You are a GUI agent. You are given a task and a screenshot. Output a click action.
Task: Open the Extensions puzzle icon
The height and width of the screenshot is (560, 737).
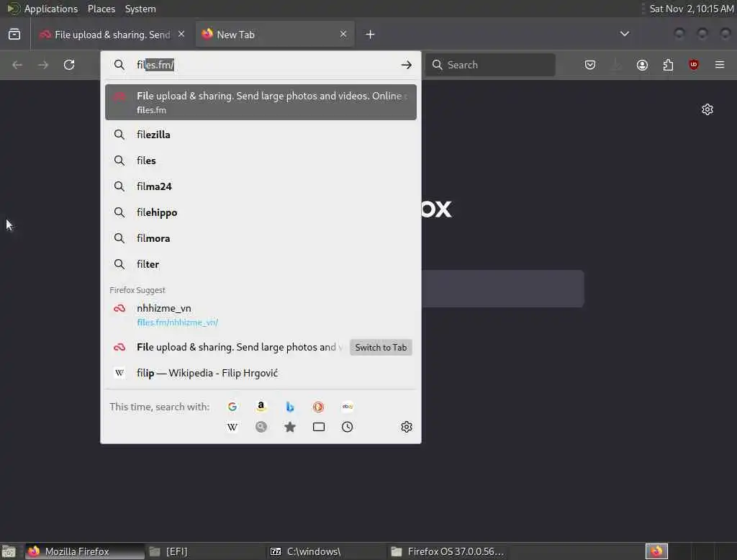[x=668, y=65]
